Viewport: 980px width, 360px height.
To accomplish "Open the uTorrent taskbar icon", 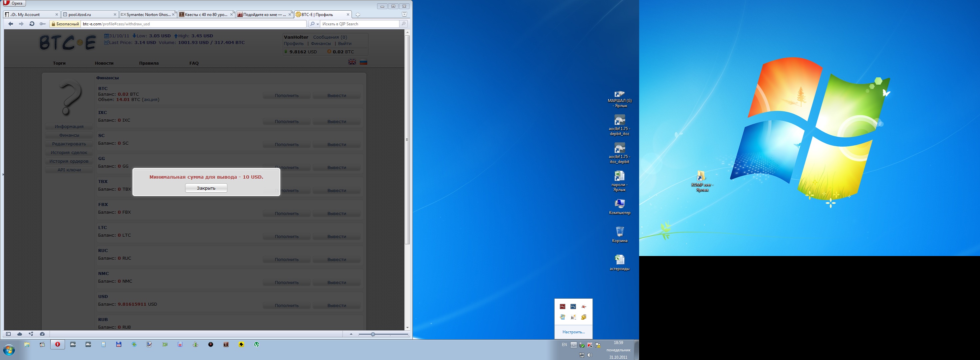I will [257, 344].
